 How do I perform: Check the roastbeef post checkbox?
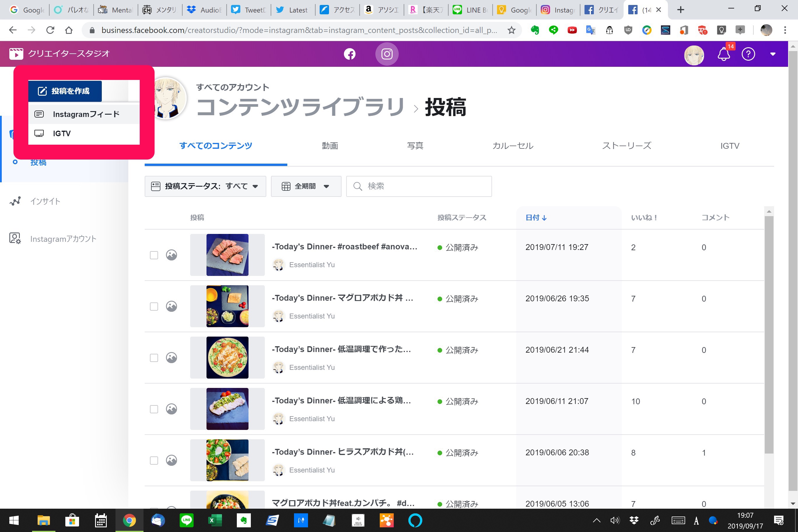[154, 255]
